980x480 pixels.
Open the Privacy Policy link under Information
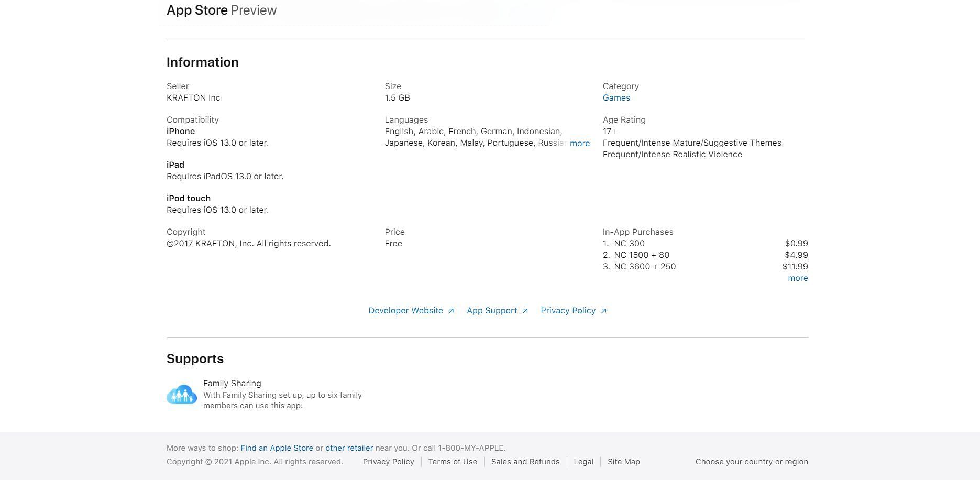574,311
